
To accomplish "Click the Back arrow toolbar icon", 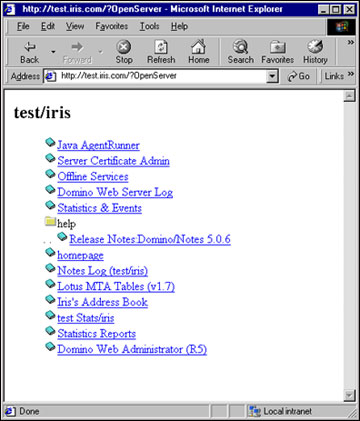I will point(30,47).
